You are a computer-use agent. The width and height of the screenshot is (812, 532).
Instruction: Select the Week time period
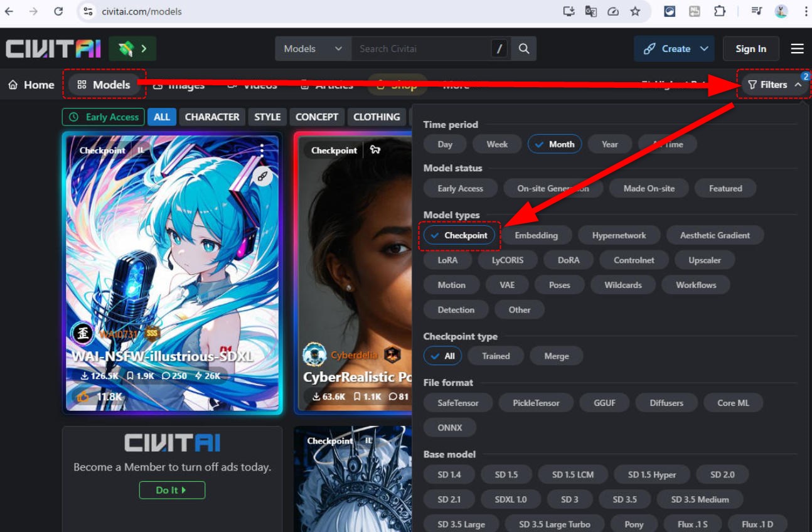coord(497,144)
